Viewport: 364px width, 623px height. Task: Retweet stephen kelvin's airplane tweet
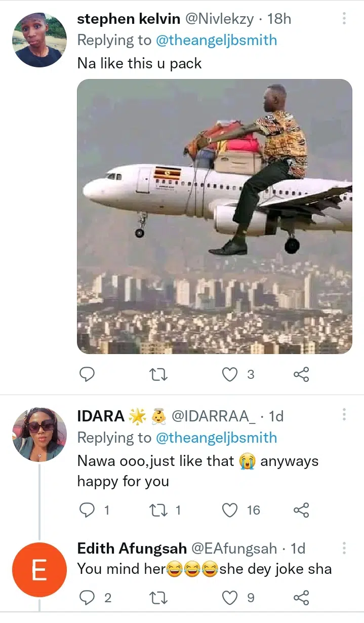[159, 374]
